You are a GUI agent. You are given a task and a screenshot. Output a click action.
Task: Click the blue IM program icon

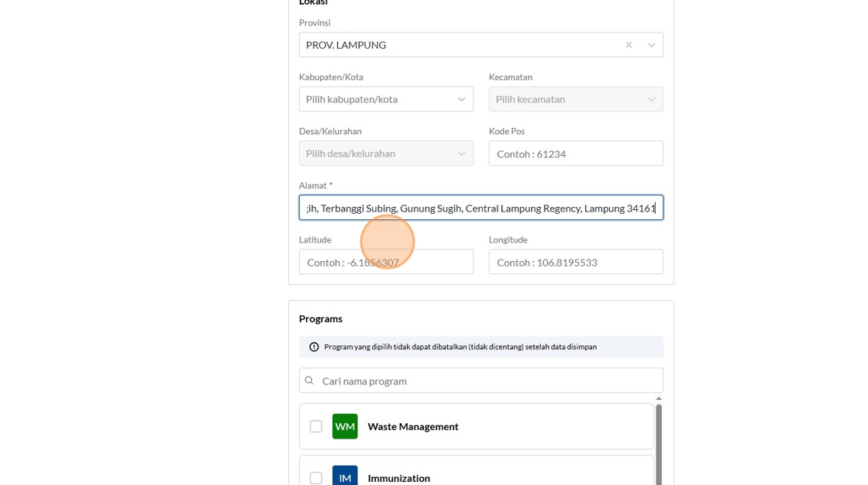(345, 476)
